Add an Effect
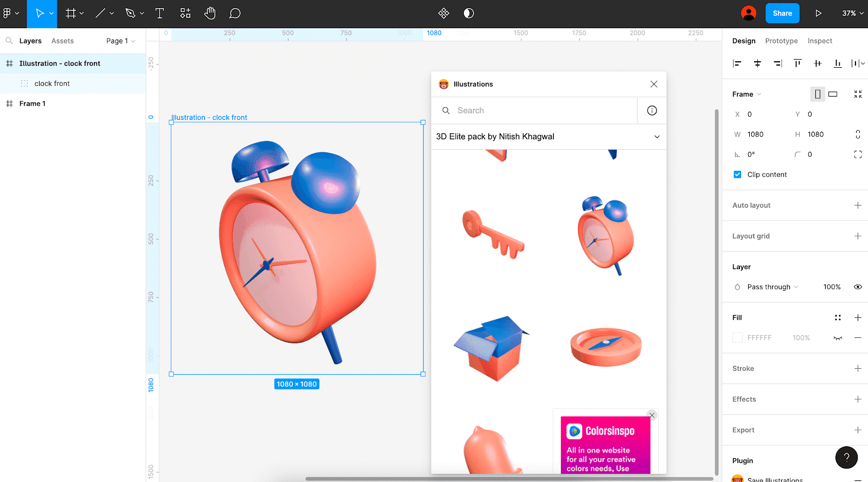The width and height of the screenshot is (868, 482). tap(858, 400)
